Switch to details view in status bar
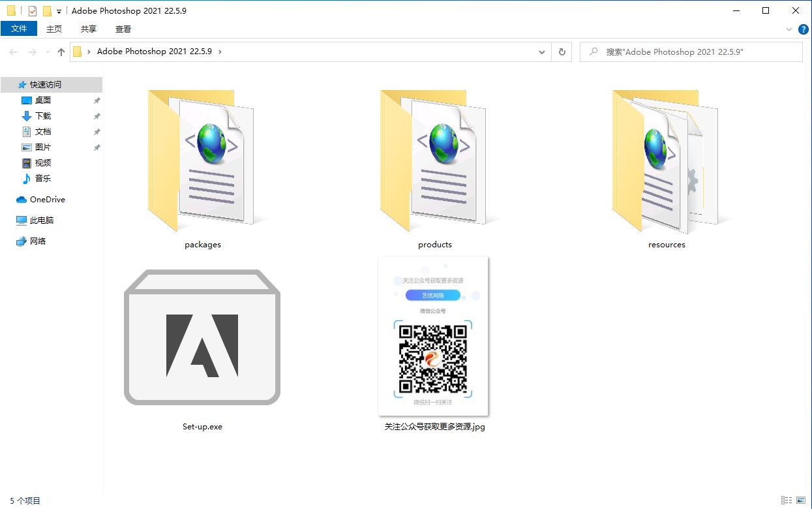 click(x=787, y=500)
